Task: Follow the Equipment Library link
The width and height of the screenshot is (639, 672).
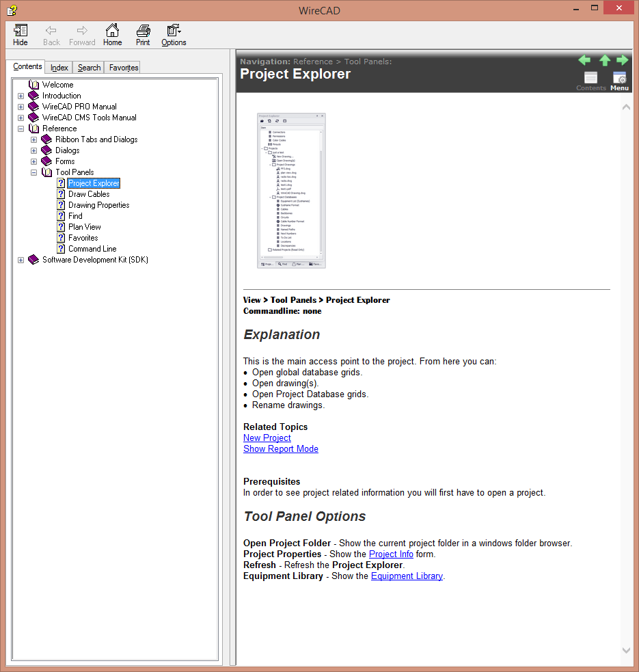Action: [x=407, y=576]
